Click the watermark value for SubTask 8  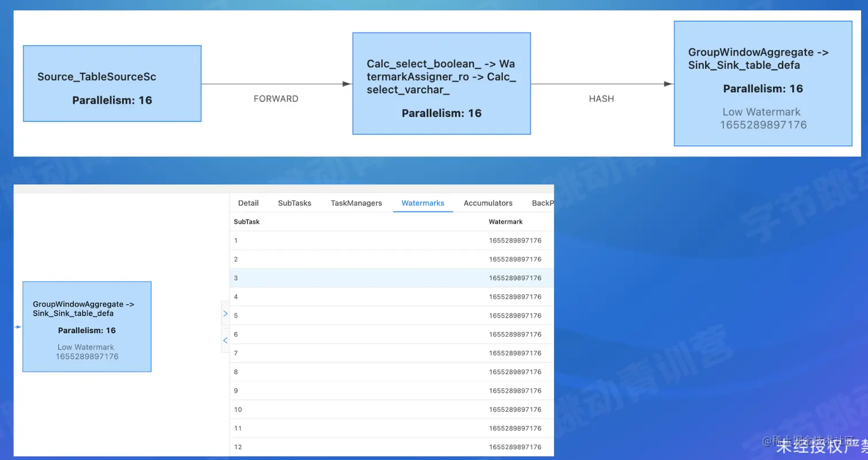(515, 372)
